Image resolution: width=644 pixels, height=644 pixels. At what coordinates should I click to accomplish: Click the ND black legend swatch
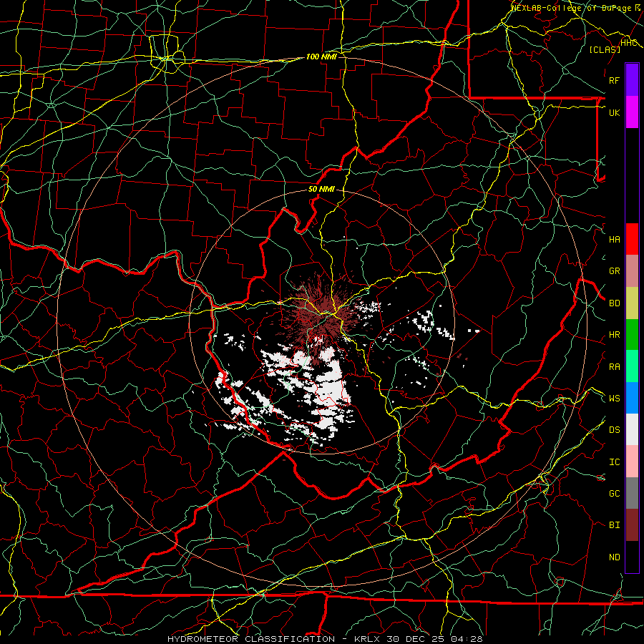(632, 557)
